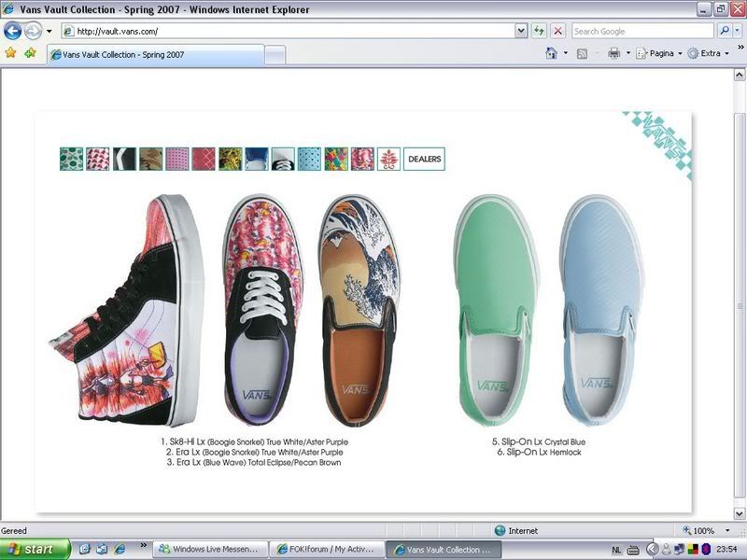Switch to Windows Live Messenger taskbar button
This screenshot has height=560, width=747.
(209, 550)
